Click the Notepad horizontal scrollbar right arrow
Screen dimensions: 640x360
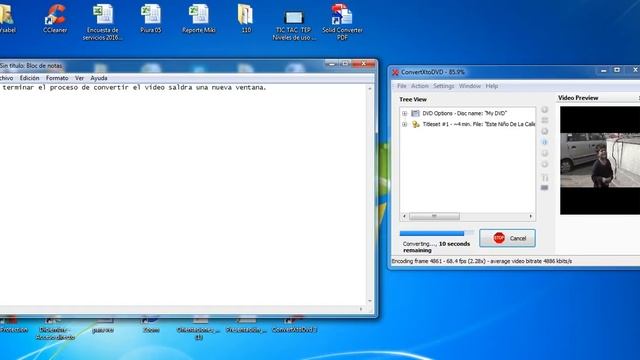click(361, 309)
